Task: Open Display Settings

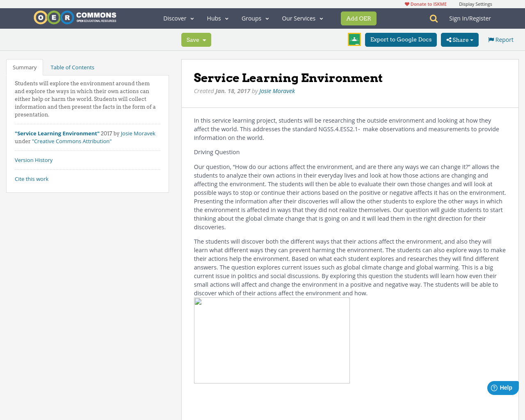Action: 475,4
